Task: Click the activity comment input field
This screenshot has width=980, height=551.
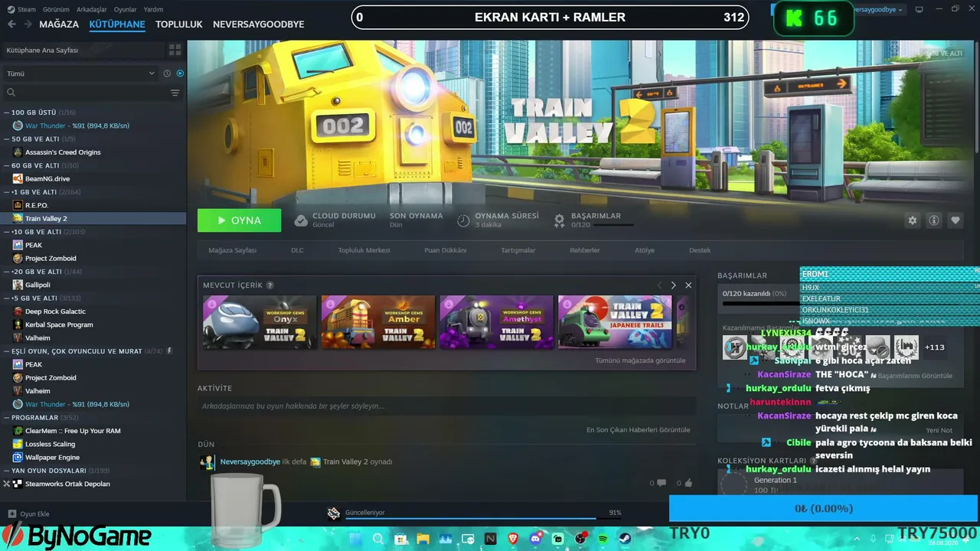Action: click(446, 406)
